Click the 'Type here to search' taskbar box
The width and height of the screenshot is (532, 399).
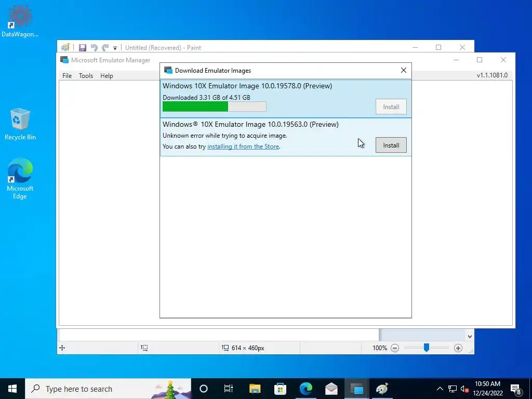pos(108,389)
